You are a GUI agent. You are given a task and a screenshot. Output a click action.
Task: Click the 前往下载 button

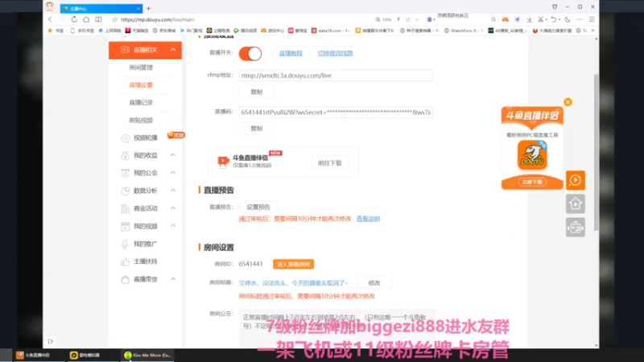pyautogui.click(x=330, y=163)
